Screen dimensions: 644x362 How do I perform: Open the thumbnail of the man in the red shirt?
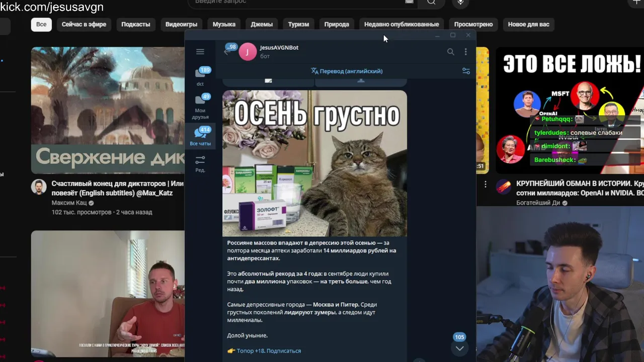(108, 294)
